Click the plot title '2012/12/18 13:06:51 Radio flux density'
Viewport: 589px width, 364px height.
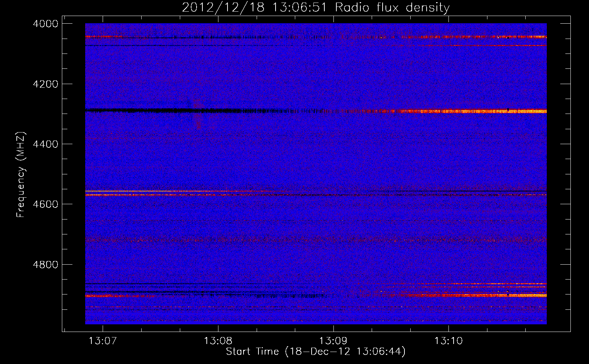[x=316, y=8]
